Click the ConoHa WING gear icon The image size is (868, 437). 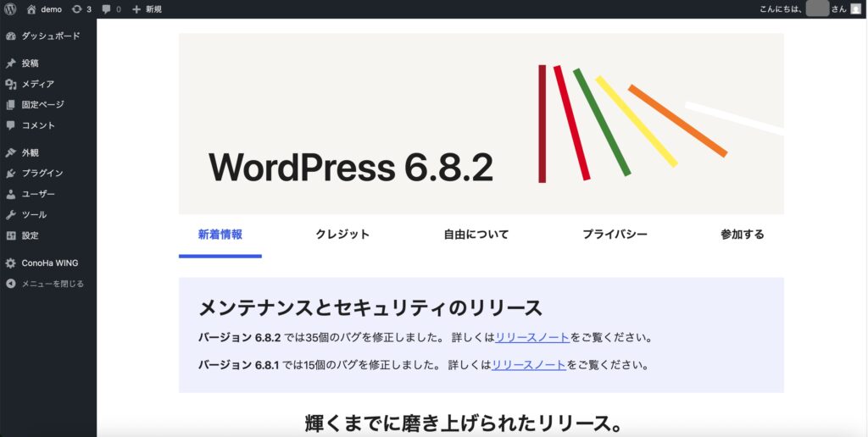10,263
